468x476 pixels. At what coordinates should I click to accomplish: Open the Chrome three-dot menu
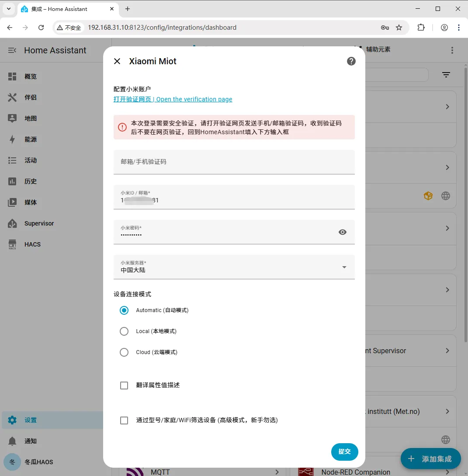point(458,28)
